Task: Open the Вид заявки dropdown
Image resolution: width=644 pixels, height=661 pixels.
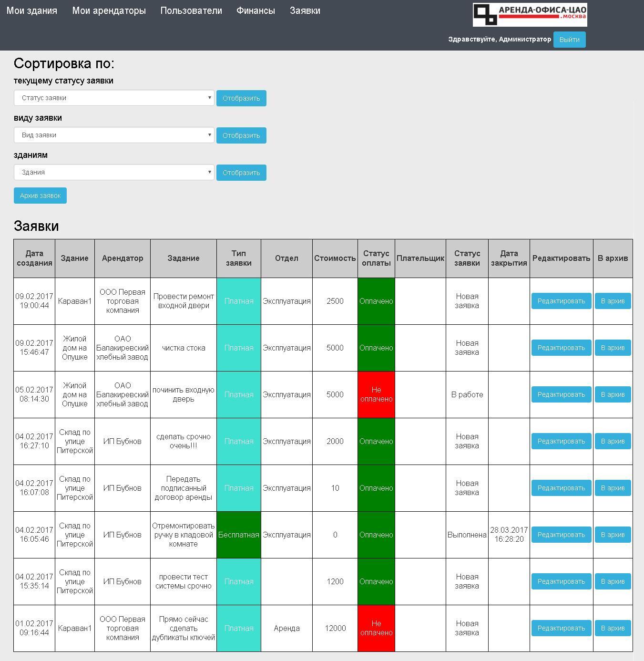Action: 114,135
